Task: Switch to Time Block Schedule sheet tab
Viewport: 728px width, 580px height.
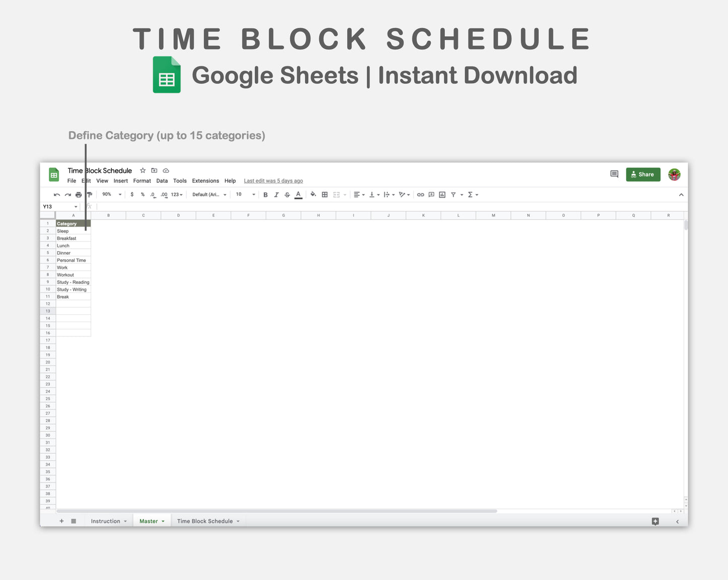Action: coord(208,521)
